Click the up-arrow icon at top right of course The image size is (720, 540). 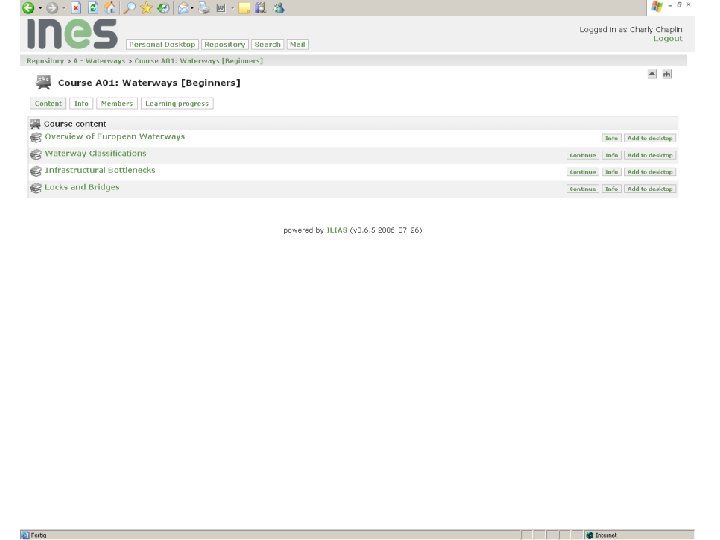click(x=652, y=74)
